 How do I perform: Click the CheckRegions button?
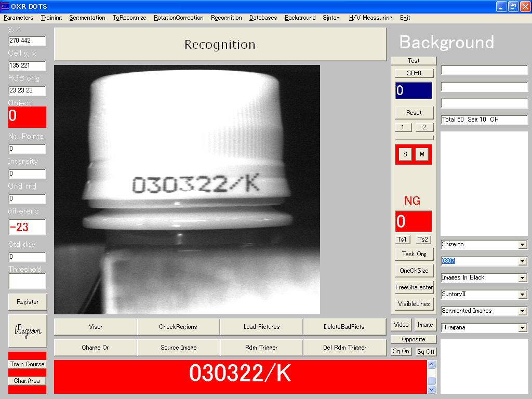coord(178,327)
